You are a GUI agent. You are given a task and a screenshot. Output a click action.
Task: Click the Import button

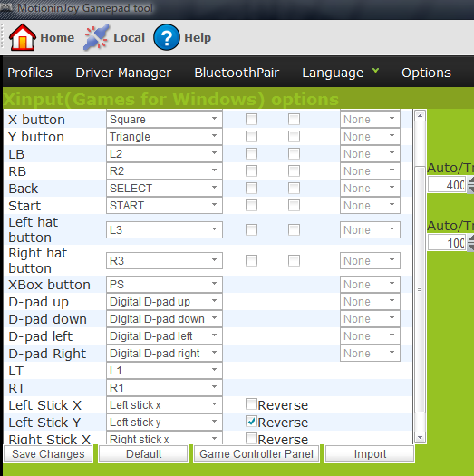pyautogui.click(x=370, y=454)
